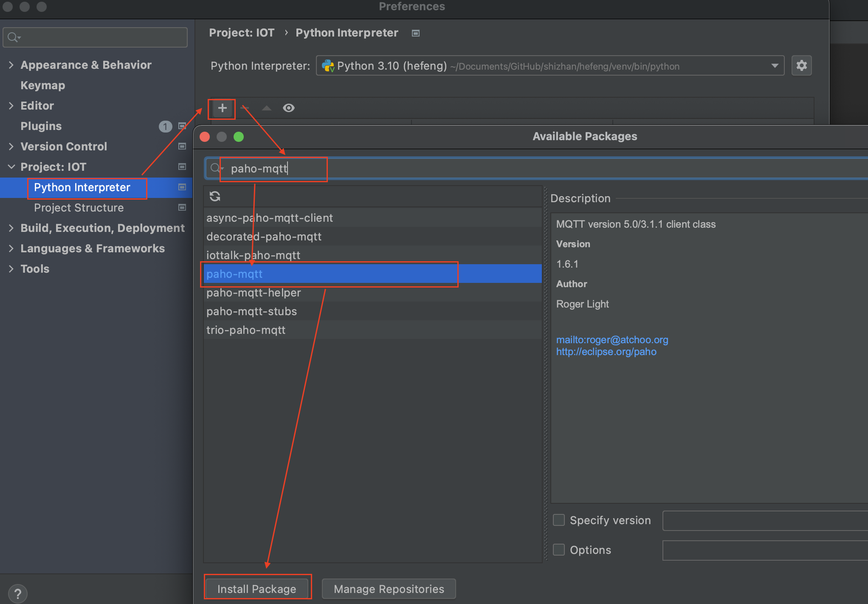868x604 pixels.
Task: Select Project Structure settings item
Action: click(x=79, y=208)
